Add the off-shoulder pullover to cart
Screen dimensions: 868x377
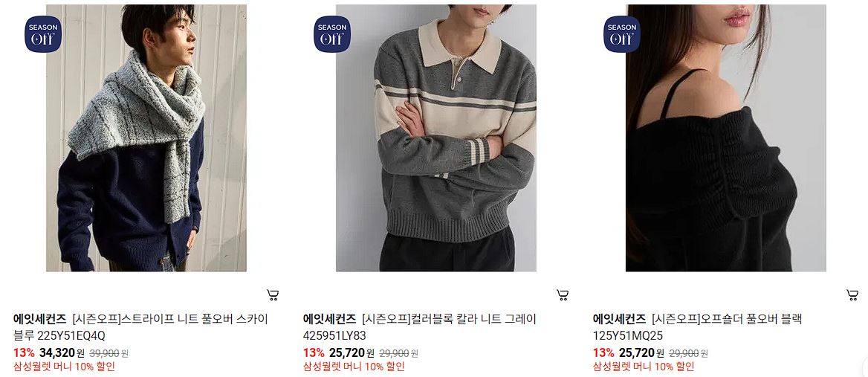[x=852, y=295]
